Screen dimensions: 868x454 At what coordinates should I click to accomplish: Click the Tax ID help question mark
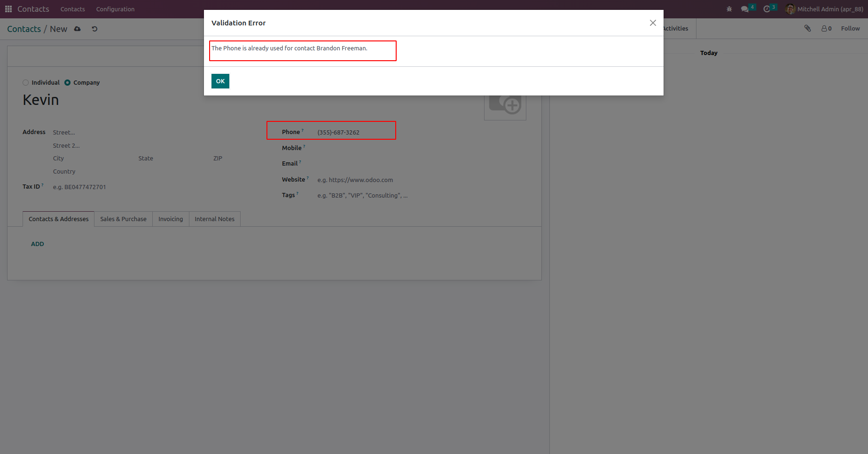[x=42, y=185]
